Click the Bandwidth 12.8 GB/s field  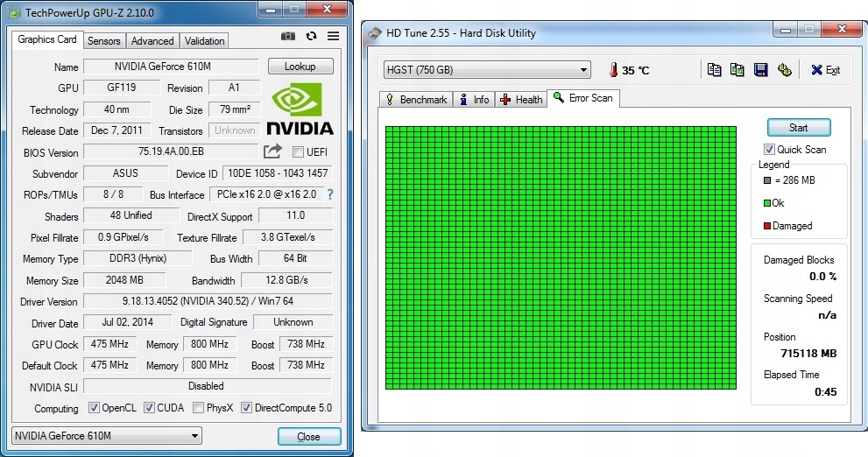pos(286,280)
